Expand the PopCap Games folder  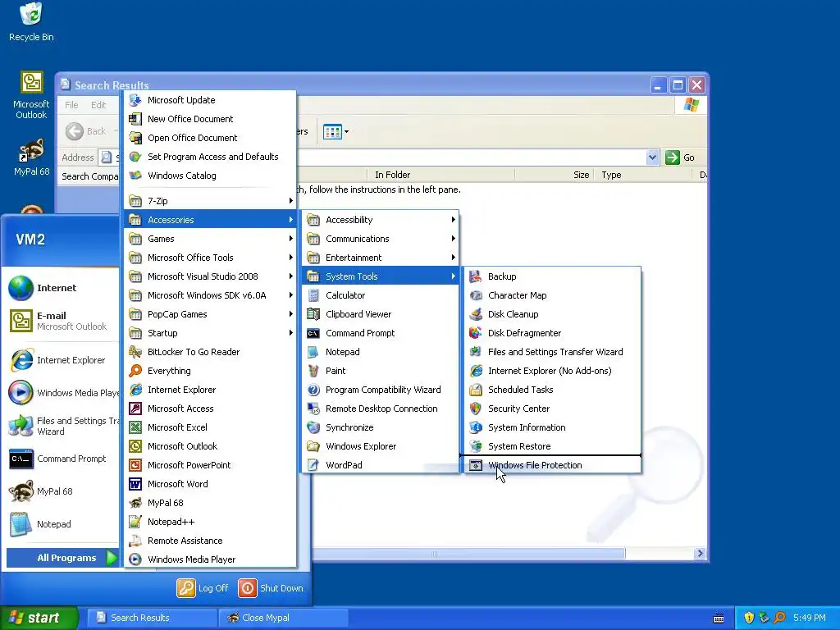210,314
